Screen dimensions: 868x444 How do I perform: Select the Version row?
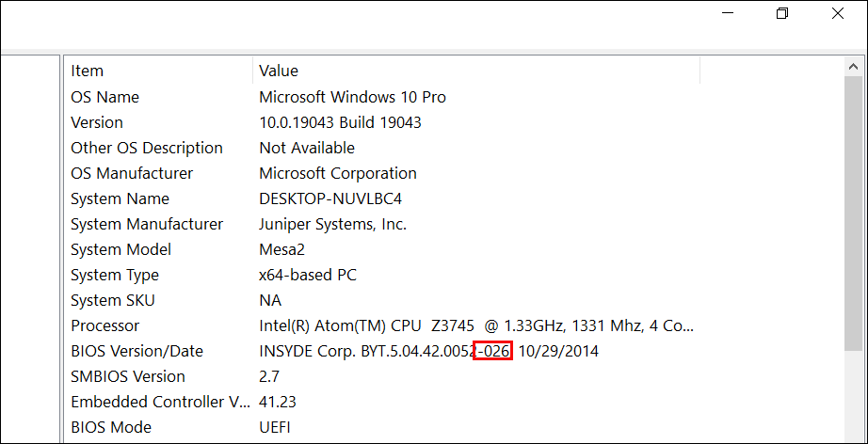point(97,122)
